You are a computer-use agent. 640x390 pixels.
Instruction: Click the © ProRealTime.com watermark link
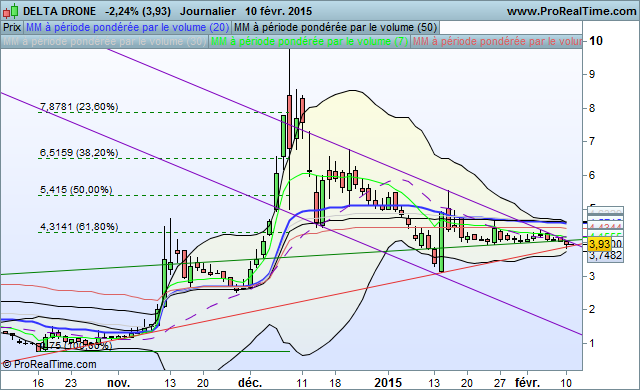coord(49,364)
